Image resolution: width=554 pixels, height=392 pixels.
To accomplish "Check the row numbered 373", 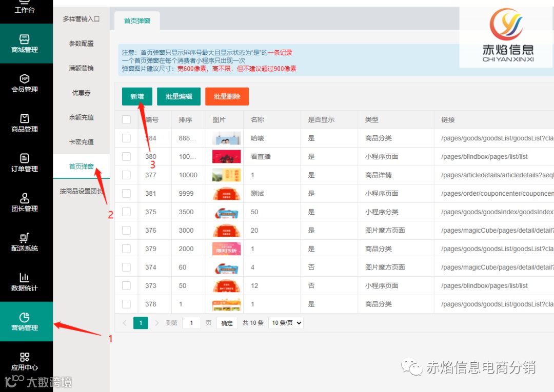I will click(126, 285).
